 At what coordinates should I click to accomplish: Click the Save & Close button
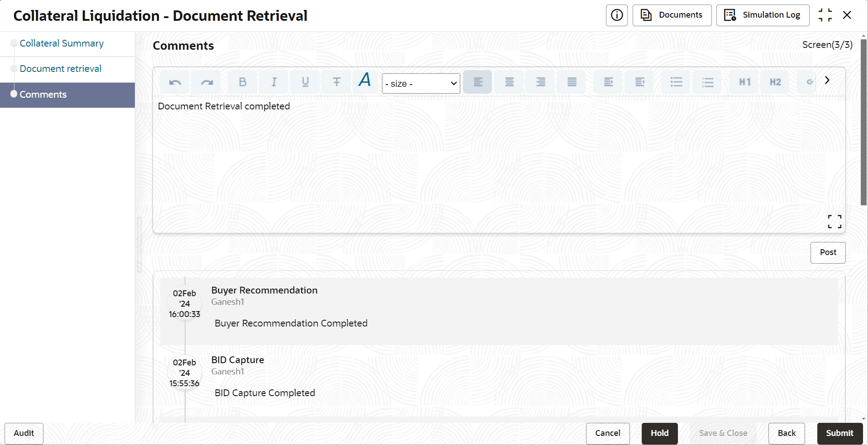[723, 433]
